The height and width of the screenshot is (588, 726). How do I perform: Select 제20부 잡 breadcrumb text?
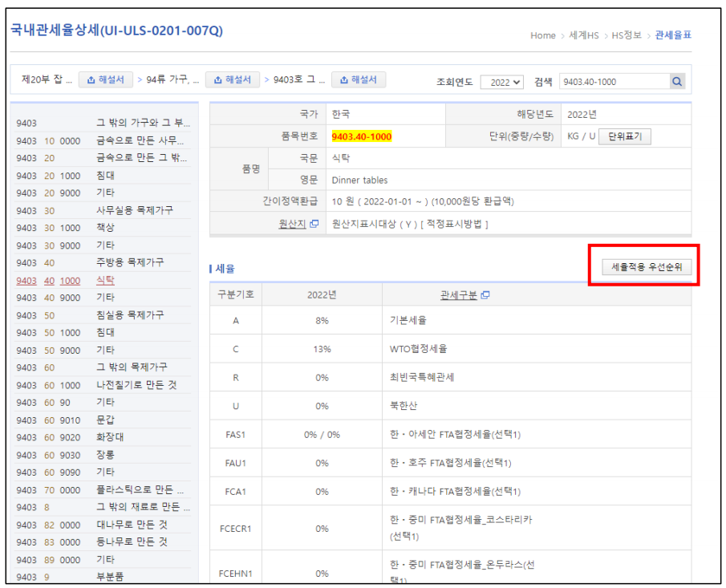47,79
